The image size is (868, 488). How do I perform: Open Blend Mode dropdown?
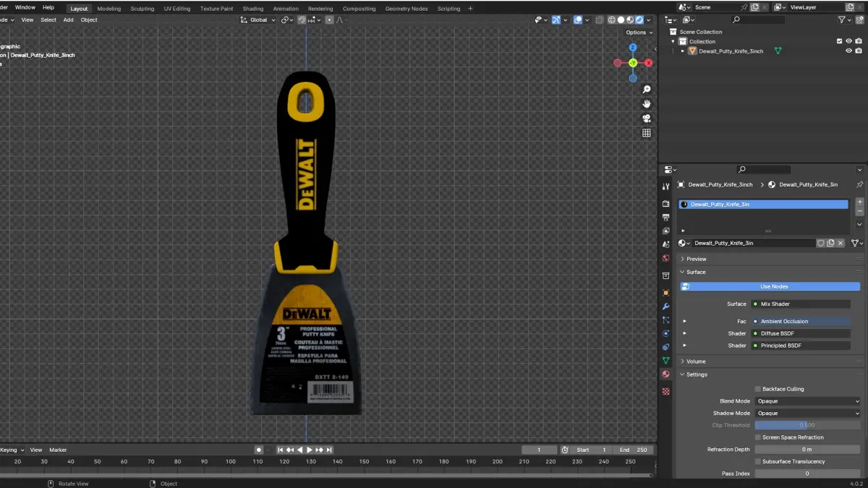pos(807,401)
